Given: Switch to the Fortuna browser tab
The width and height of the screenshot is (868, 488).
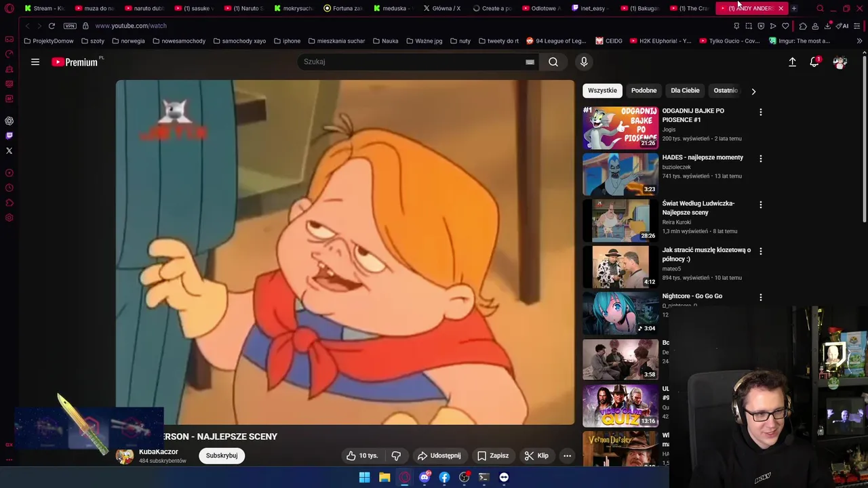Looking at the screenshot, I should point(343,8).
